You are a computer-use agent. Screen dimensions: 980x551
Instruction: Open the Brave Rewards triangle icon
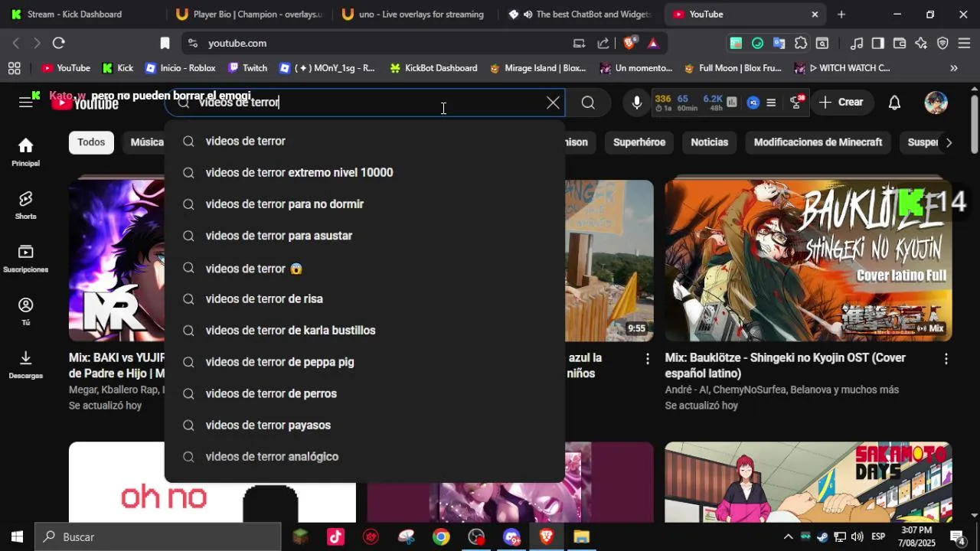(x=652, y=43)
